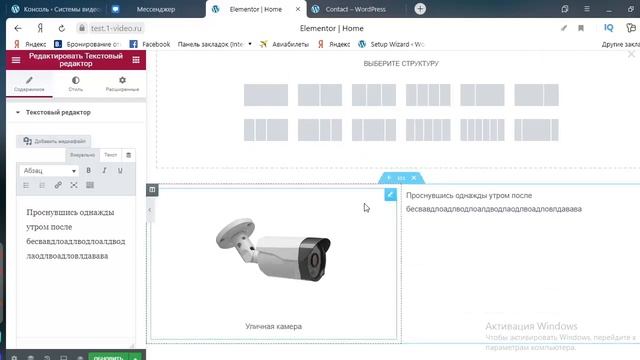Click the street camera image
Screen dimensions: 640x360
pos(273,250)
